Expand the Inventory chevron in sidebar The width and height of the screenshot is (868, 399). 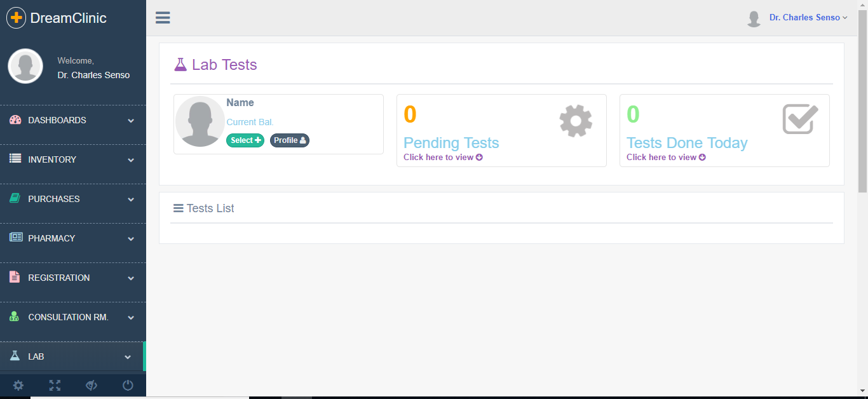point(130,160)
